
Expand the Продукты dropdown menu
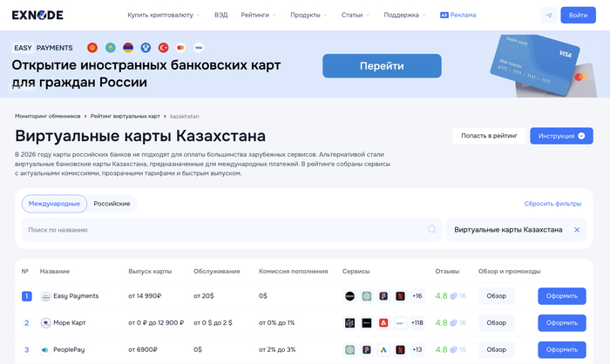(308, 15)
